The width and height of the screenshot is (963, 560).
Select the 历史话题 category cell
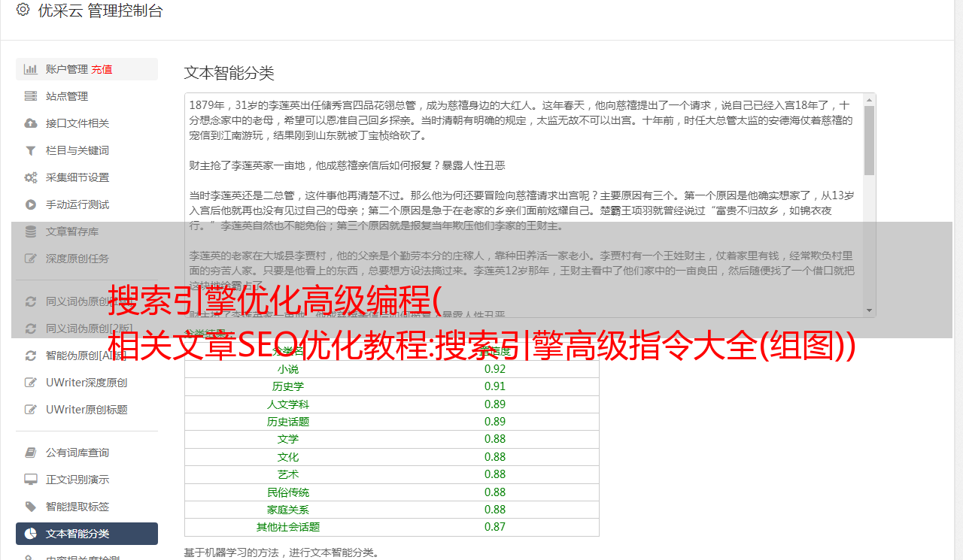(288, 422)
